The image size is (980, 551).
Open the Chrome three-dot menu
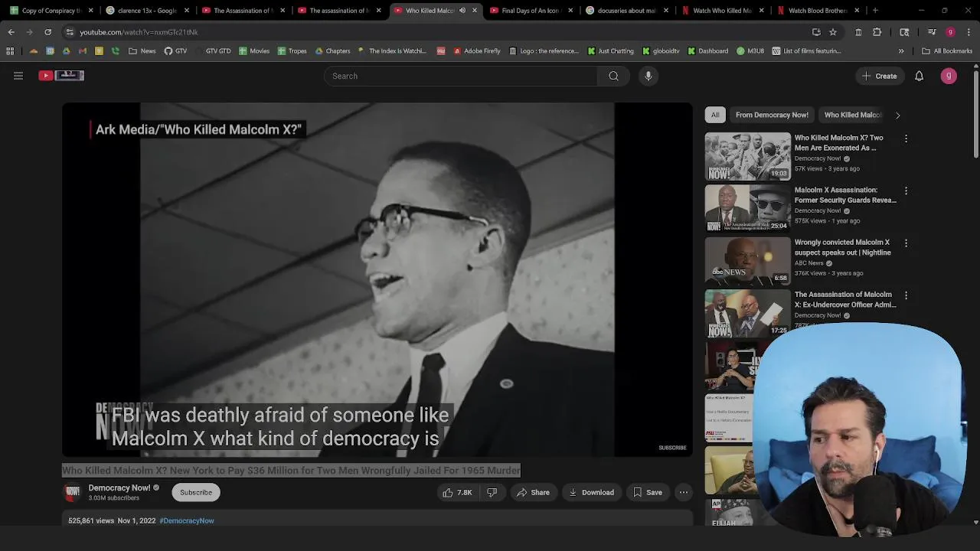coord(969,32)
